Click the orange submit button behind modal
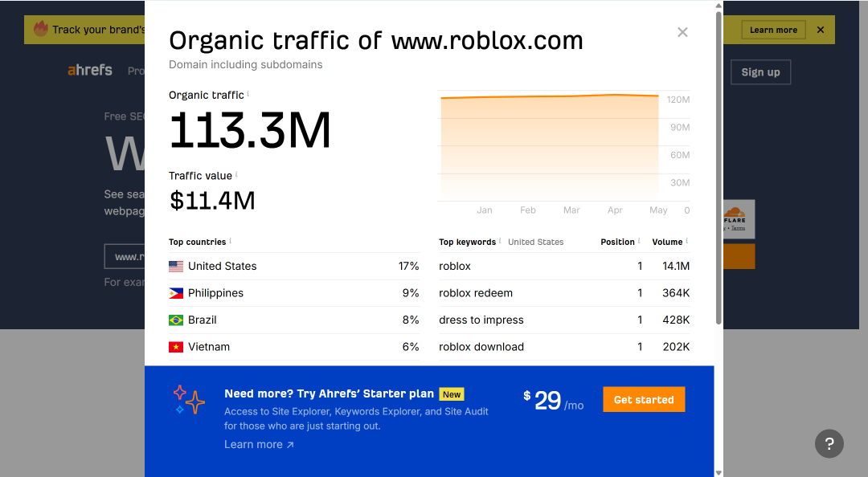Image resolution: width=868 pixels, height=477 pixels. pos(739,256)
